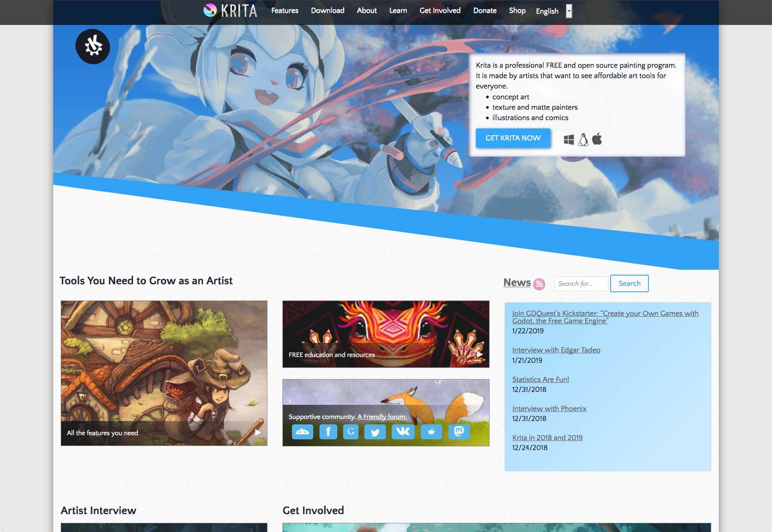Open 'Interview with Phoenix' article
The image size is (772, 532).
click(x=549, y=409)
